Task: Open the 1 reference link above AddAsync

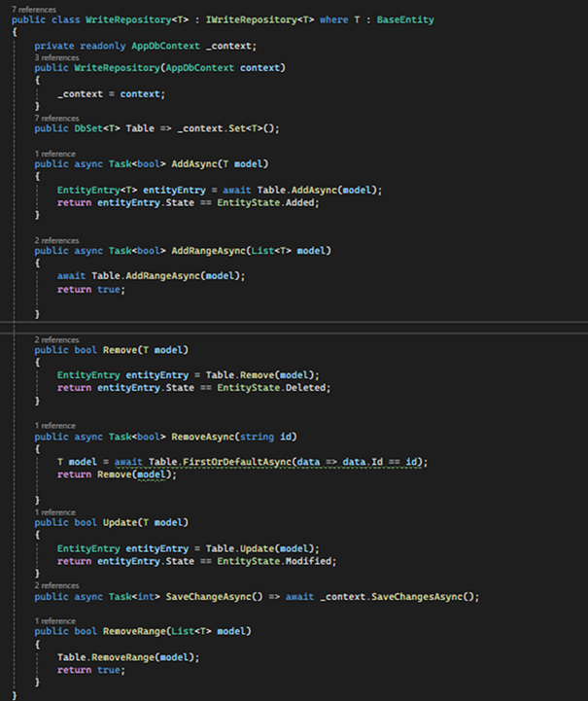Action: point(55,154)
